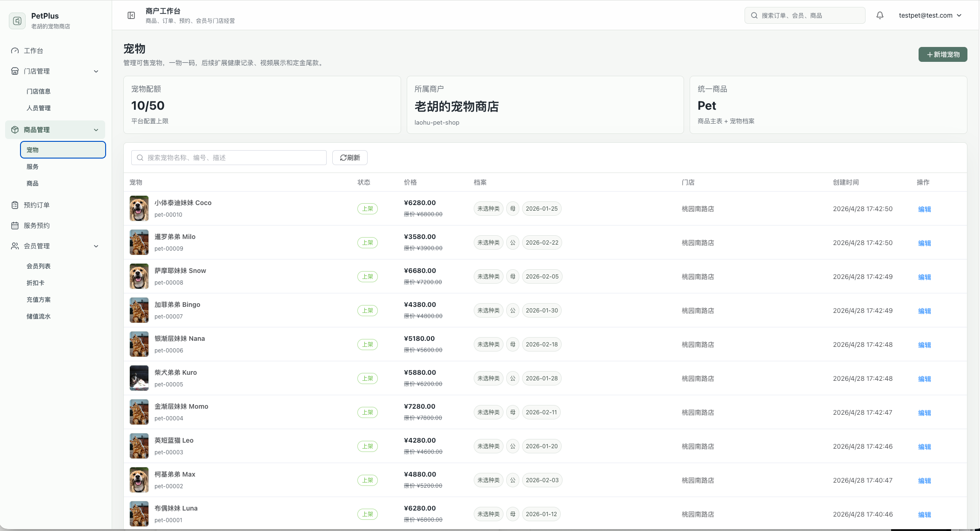Click the PetPlus logo icon
This screenshot has width=980, height=531.
17,21
